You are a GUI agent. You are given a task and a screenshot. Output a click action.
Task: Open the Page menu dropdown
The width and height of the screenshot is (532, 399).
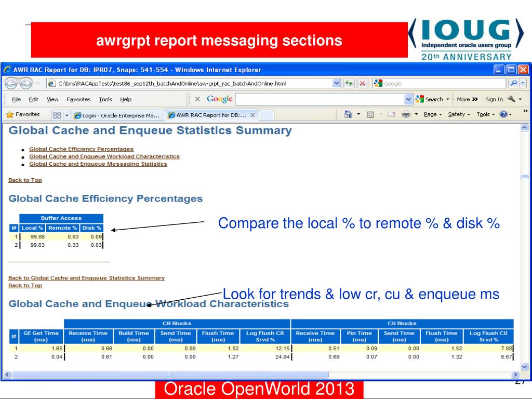[433, 114]
